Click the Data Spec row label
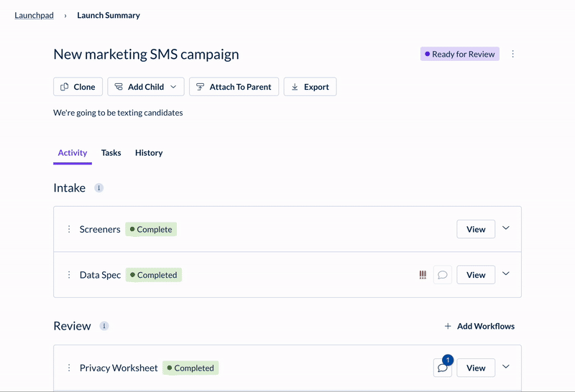The width and height of the screenshot is (575, 392). click(x=100, y=275)
